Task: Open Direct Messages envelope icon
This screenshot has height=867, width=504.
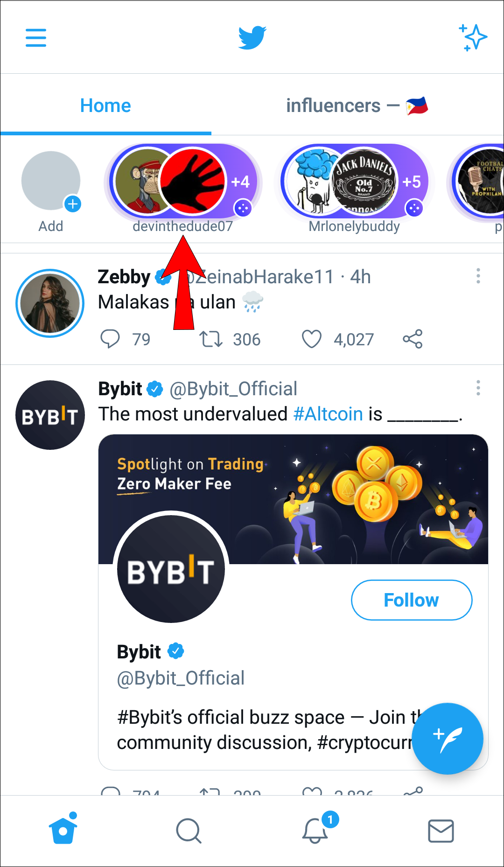Action: pyautogui.click(x=441, y=831)
